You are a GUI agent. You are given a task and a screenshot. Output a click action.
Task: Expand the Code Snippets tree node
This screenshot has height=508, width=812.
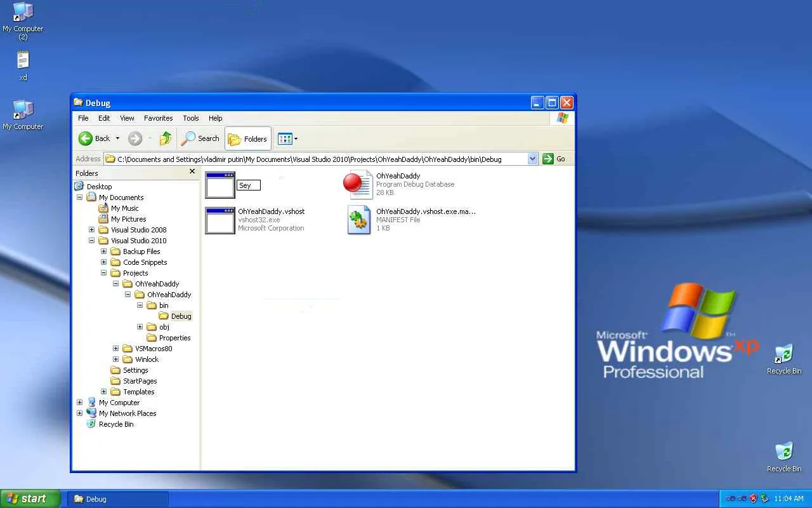(103, 262)
